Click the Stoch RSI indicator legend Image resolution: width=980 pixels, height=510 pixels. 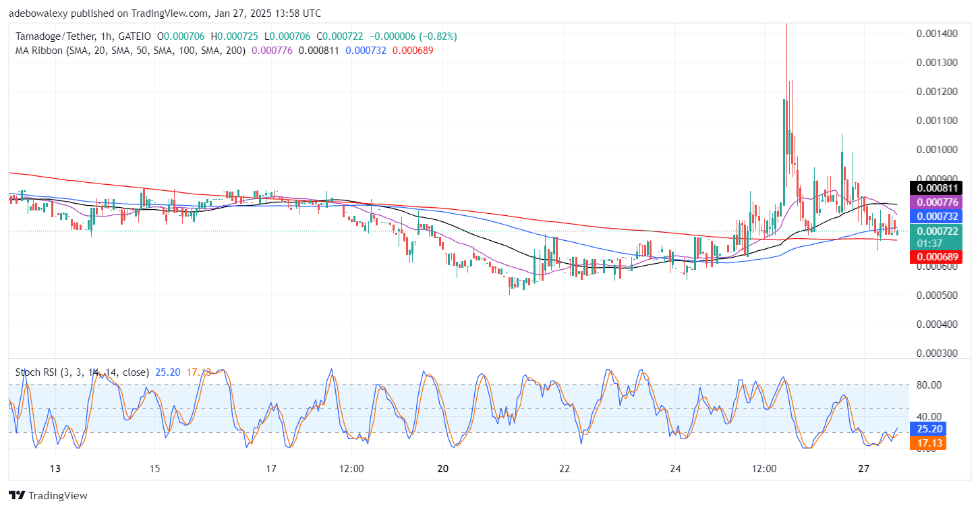click(81, 371)
